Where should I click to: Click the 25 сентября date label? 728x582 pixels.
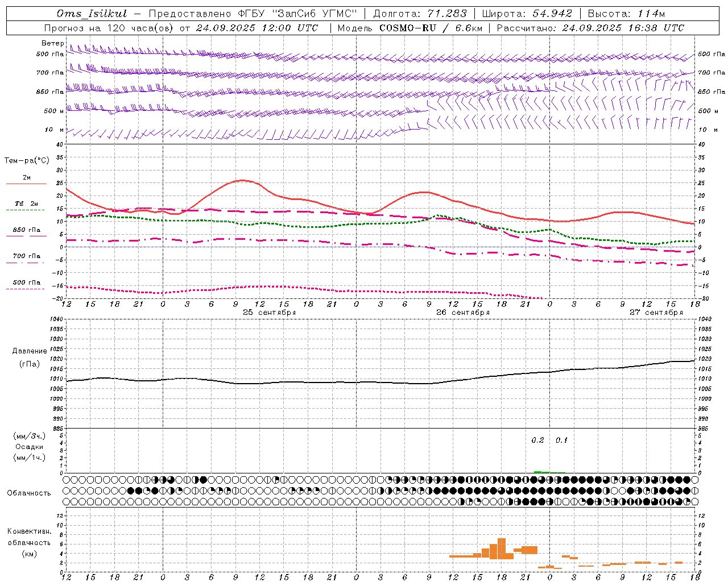point(269,313)
